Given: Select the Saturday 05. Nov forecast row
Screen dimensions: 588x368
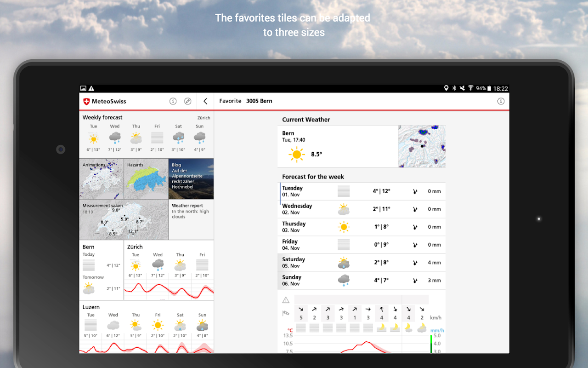Looking at the screenshot, I should [362, 263].
